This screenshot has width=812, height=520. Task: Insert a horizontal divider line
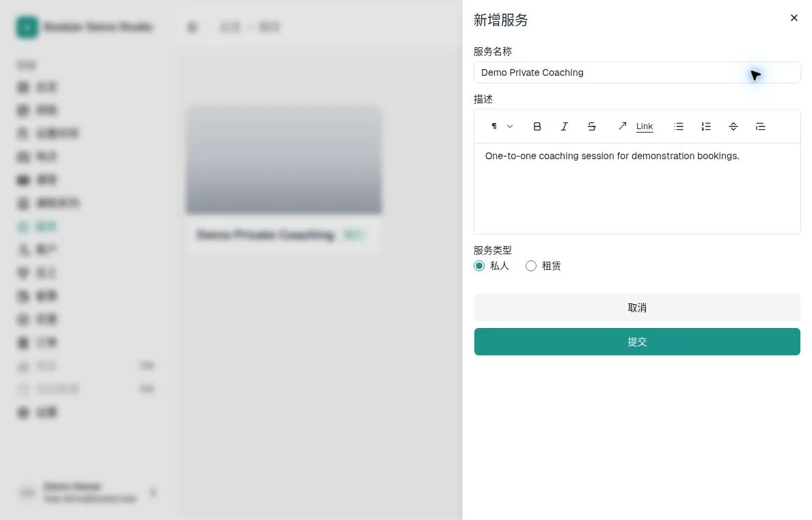point(733,126)
